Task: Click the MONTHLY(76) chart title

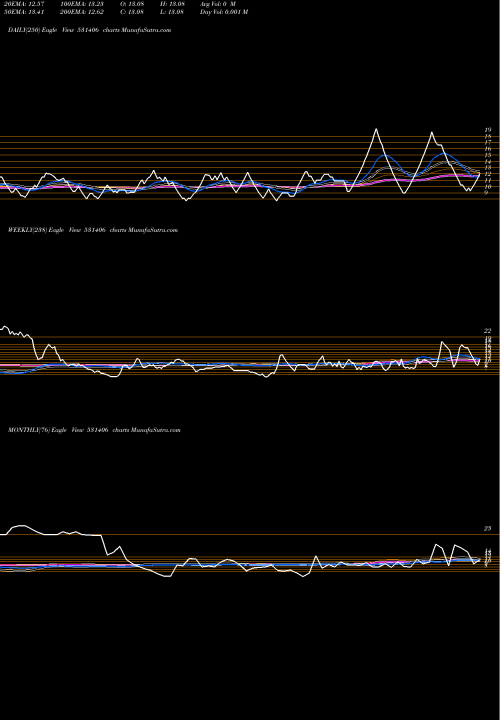Action: point(94,430)
